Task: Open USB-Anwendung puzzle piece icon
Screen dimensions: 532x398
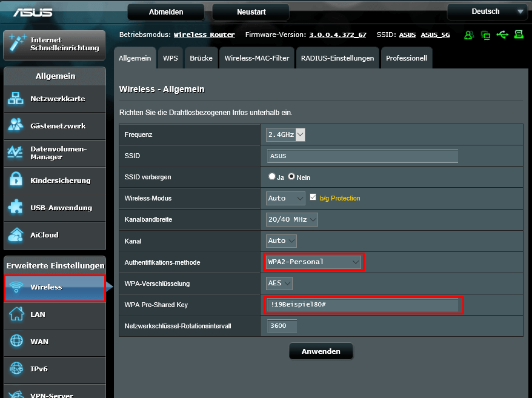Action: [x=15, y=208]
